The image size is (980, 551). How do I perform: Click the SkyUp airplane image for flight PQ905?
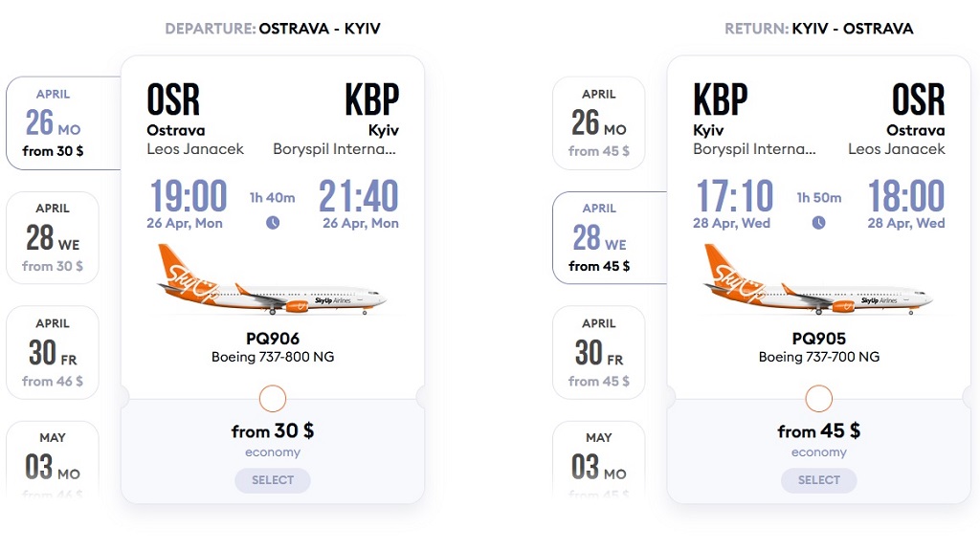(x=817, y=280)
